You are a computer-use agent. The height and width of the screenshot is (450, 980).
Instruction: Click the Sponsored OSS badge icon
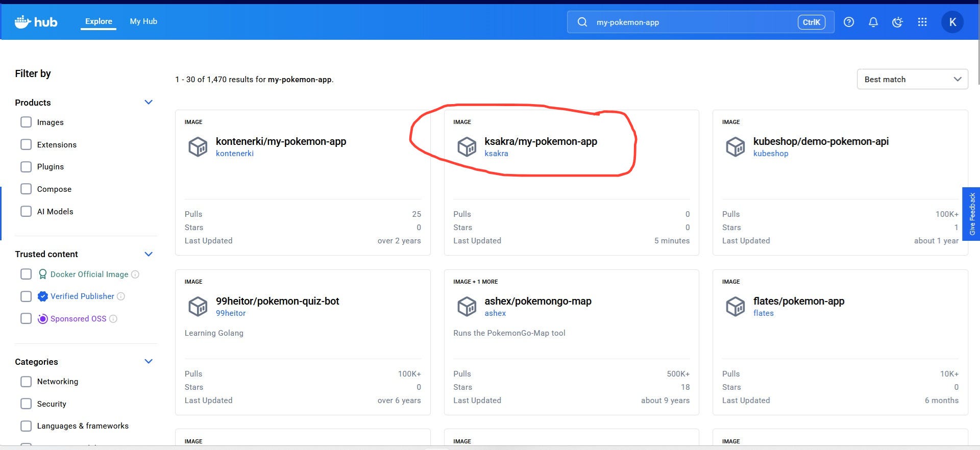tap(43, 319)
